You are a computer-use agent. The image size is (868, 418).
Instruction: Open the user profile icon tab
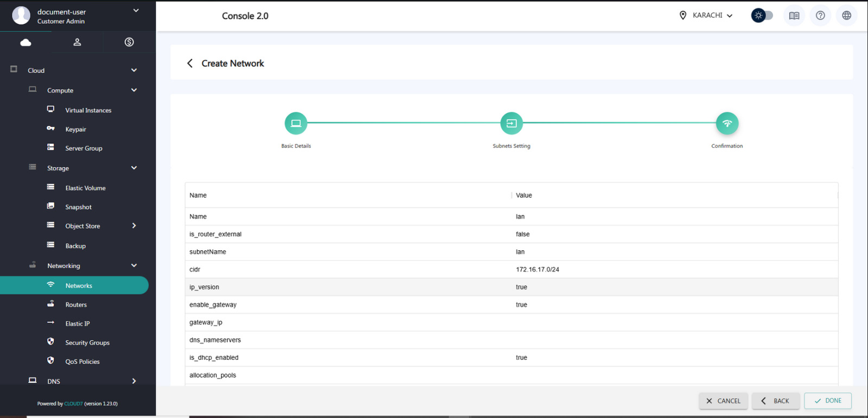(77, 42)
